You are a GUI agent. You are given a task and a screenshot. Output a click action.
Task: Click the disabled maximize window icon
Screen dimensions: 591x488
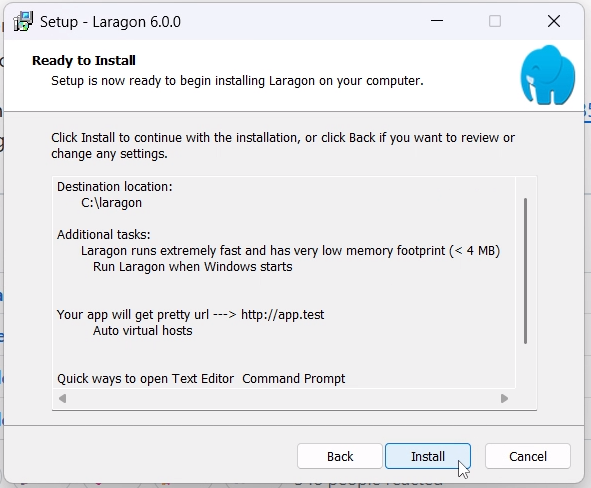tap(495, 21)
